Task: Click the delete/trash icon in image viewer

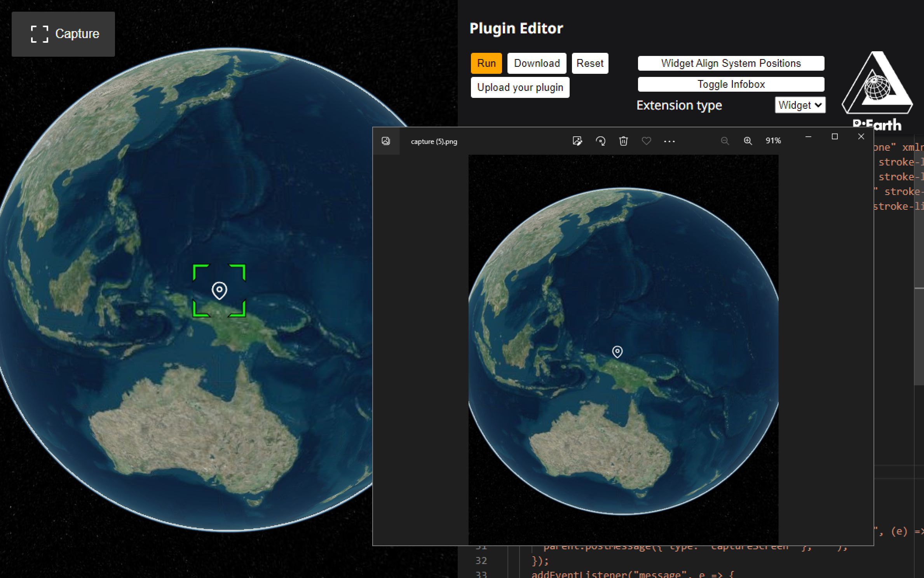Action: click(x=624, y=141)
